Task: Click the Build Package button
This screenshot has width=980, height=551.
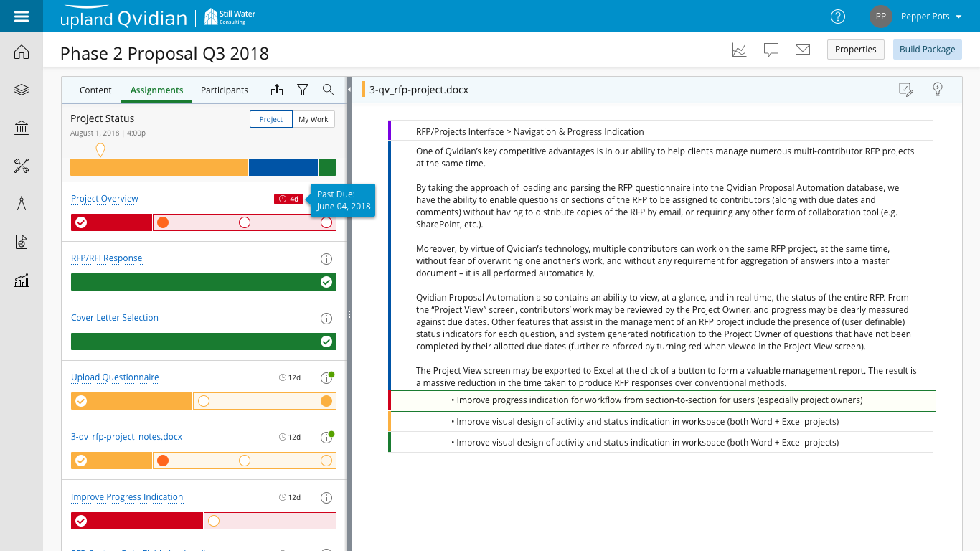Action: point(927,50)
